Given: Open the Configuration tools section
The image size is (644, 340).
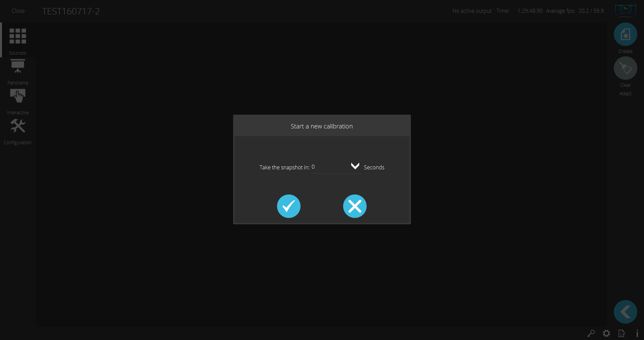Looking at the screenshot, I should 18,131.
